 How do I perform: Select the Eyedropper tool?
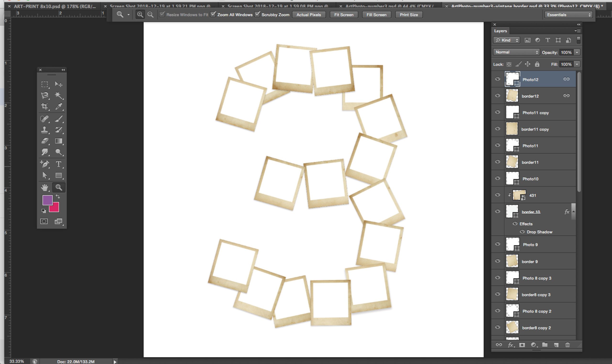point(59,106)
